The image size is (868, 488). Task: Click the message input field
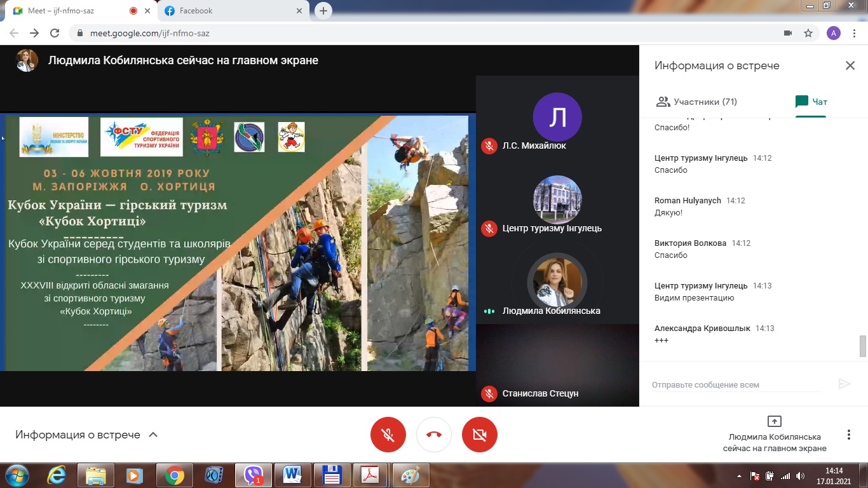coord(737,384)
